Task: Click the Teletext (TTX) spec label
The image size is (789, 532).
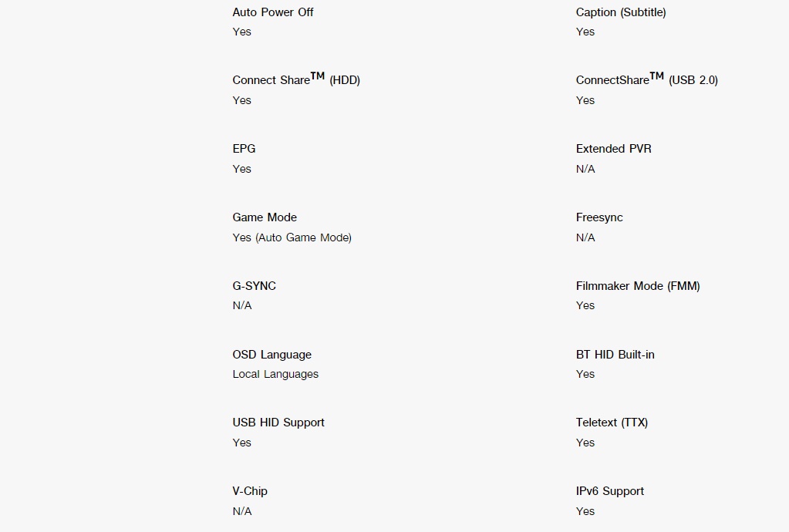Action: tap(612, 423)
